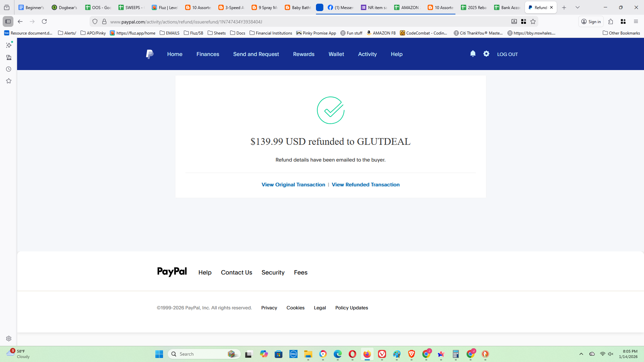
Task: Reload the current page
Action: (44, 21)
